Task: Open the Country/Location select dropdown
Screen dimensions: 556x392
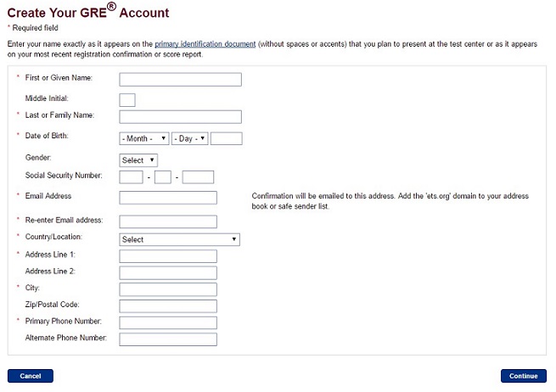Action: pyautogui.click(x=179, y=239)
